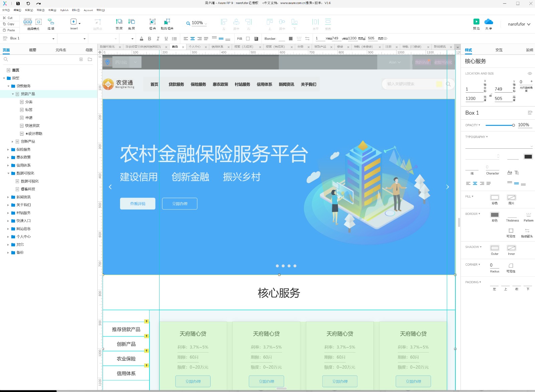535x392 pixels.
Task: Click the opacity slider handle
Action: tap(513, 125)
